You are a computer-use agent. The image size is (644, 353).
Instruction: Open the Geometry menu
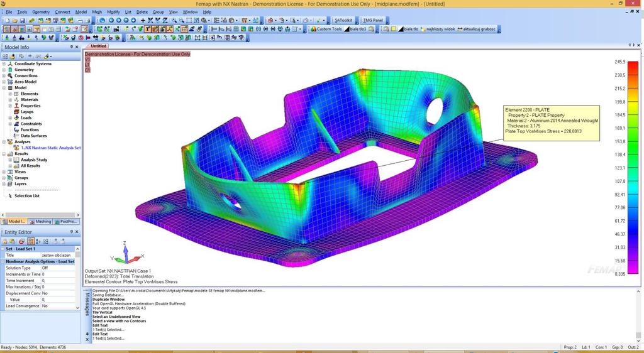(x=41, y=12)
